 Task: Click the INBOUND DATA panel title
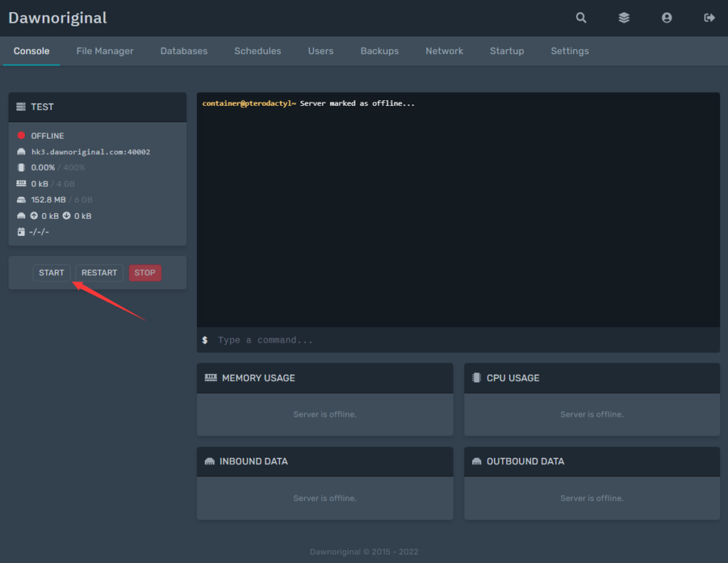254,461
